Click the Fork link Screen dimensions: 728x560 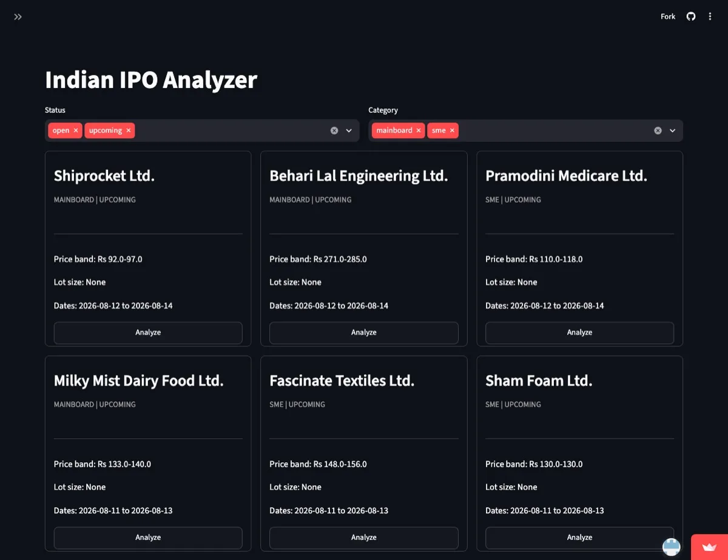tap(668, 16)
